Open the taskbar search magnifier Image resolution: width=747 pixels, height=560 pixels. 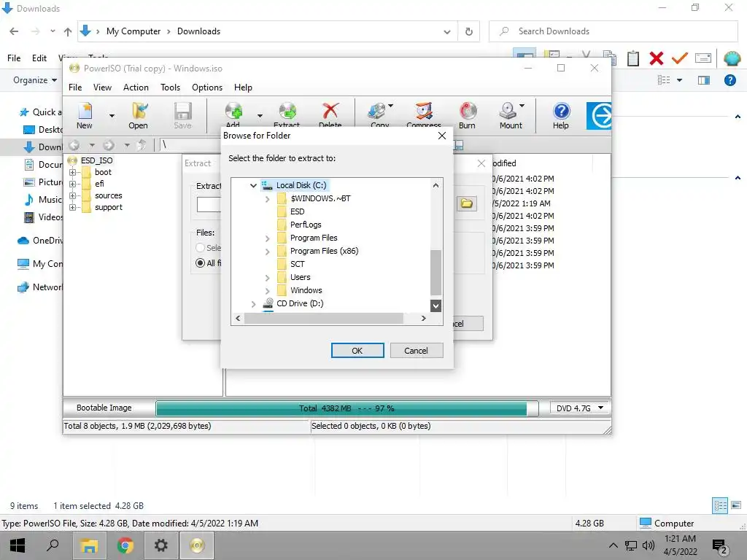point(53,545)
